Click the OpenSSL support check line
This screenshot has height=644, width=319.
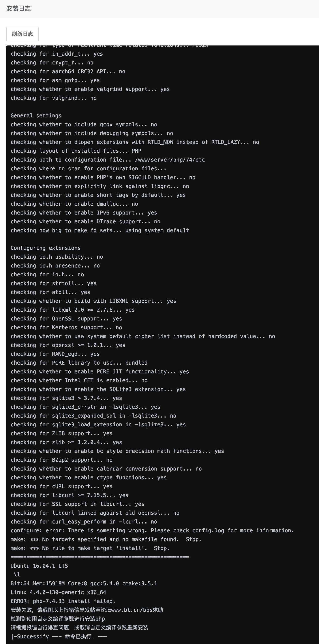pos(66,318)
